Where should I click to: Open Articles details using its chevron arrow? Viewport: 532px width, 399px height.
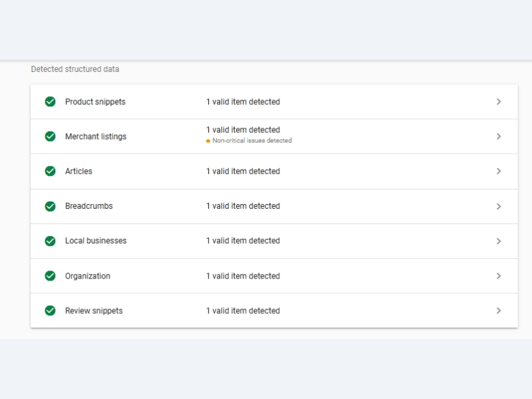coord(499,171)
